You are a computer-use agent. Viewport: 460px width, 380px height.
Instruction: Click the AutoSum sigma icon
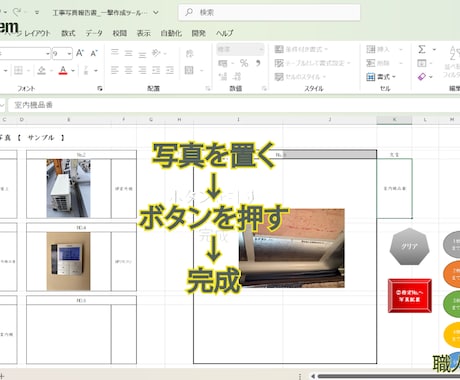tap(422, 49)
